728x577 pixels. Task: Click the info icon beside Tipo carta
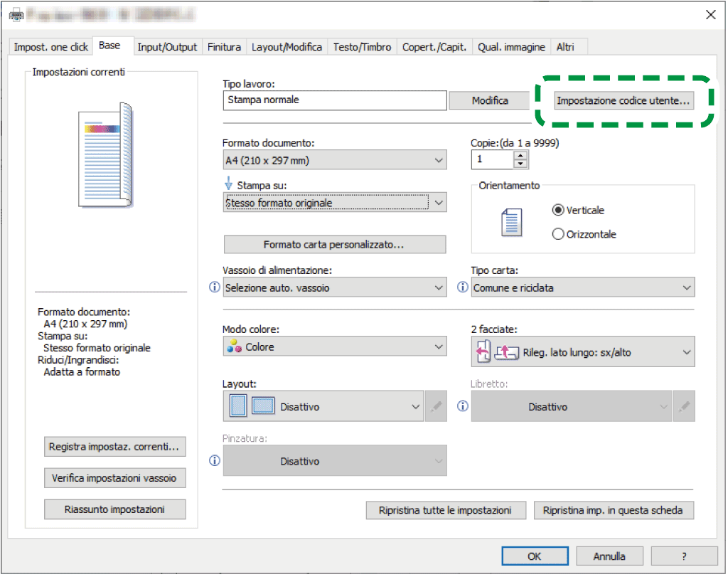point(462,287)
